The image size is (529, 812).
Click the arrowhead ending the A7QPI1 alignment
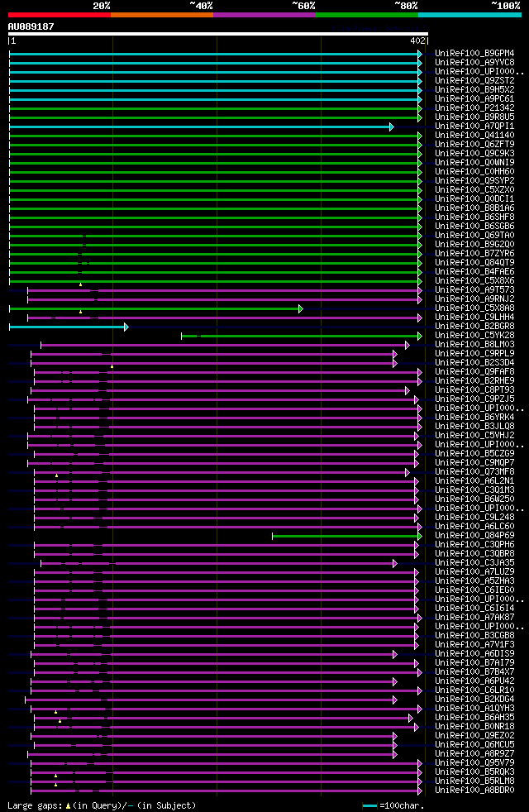pos(392,127)
